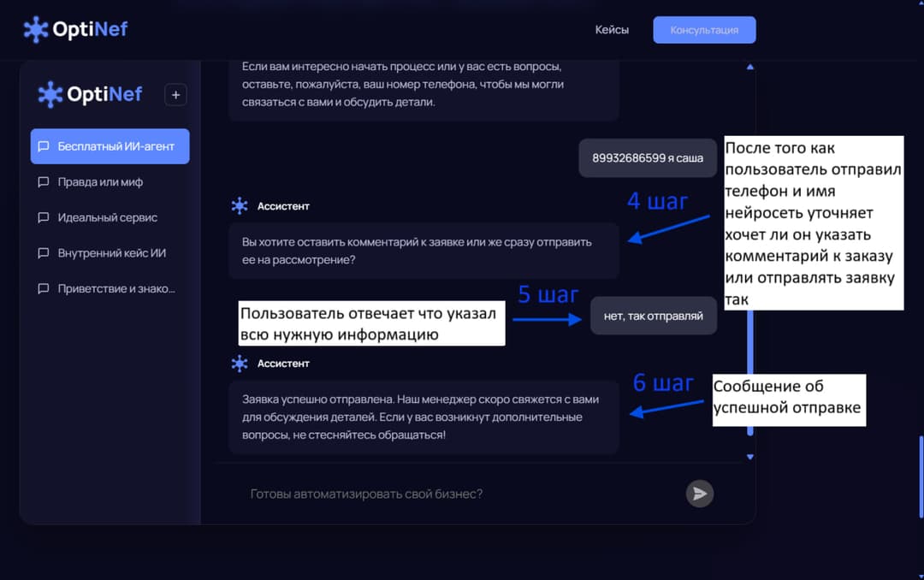Viewport: 924px width, 580px height.
Task: Click the assistant message Заявка успешно отправлена
Action: (423, 417)
